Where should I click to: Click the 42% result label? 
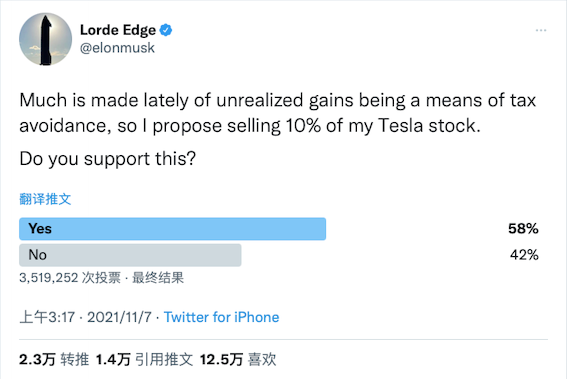(524, 255)
